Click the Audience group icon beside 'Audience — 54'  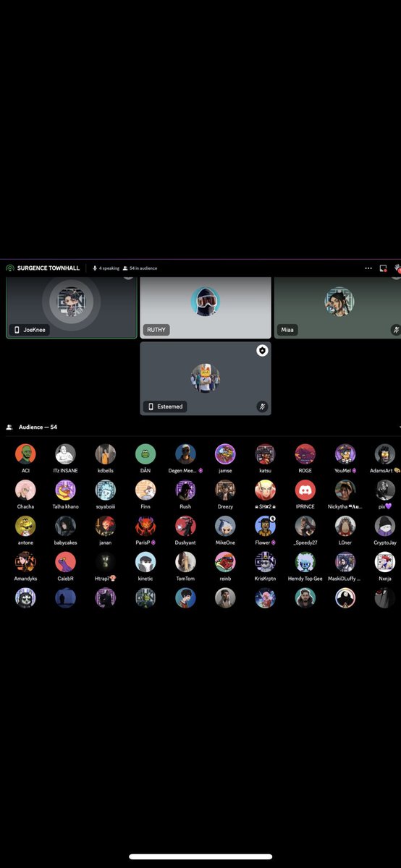[x=9, y=427]
